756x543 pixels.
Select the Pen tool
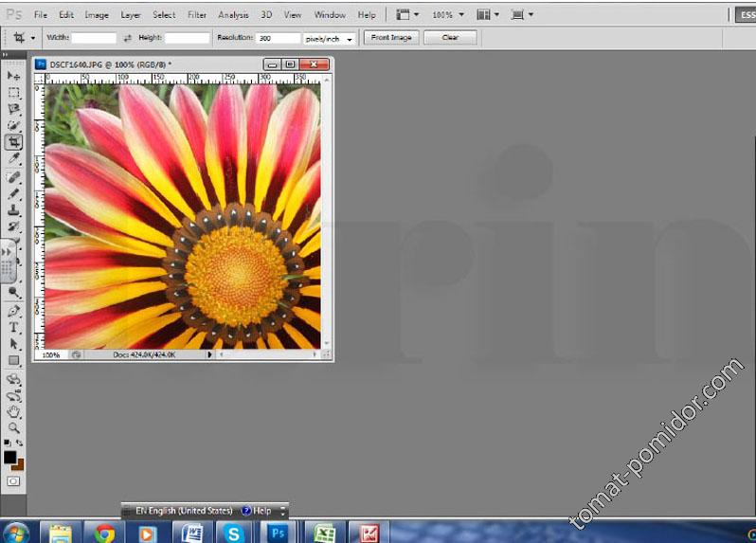[13, 311]
